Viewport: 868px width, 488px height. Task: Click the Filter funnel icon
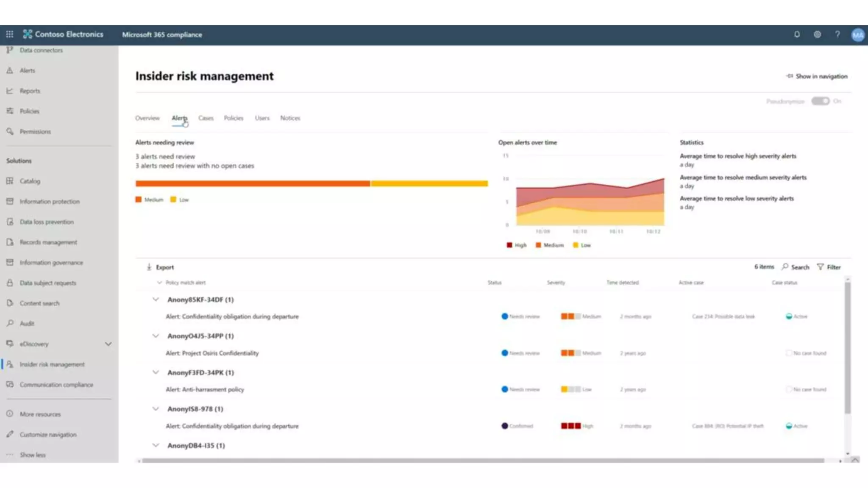point(821,267)
